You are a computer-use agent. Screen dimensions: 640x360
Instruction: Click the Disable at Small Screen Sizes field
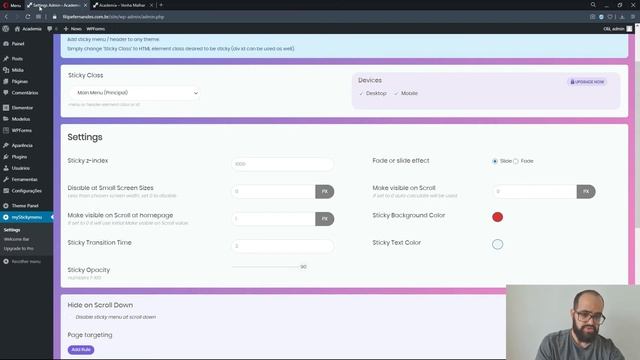click(x=273, y=191)
